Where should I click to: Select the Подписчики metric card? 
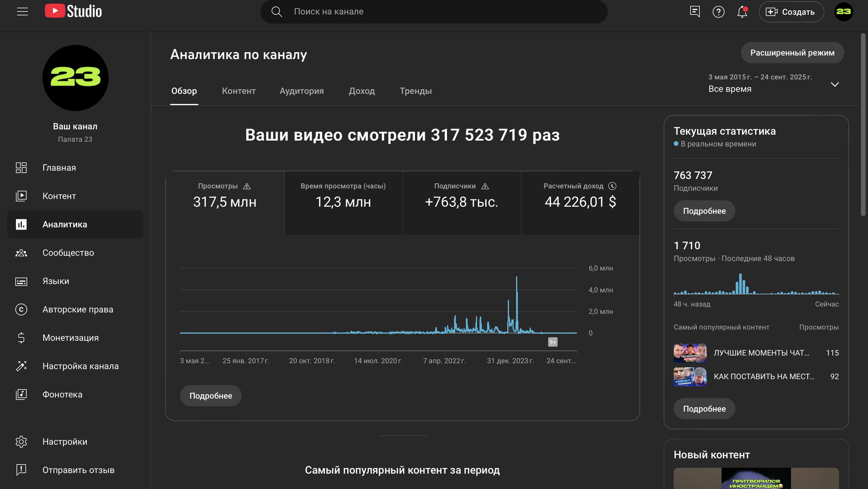coord(461,202)
